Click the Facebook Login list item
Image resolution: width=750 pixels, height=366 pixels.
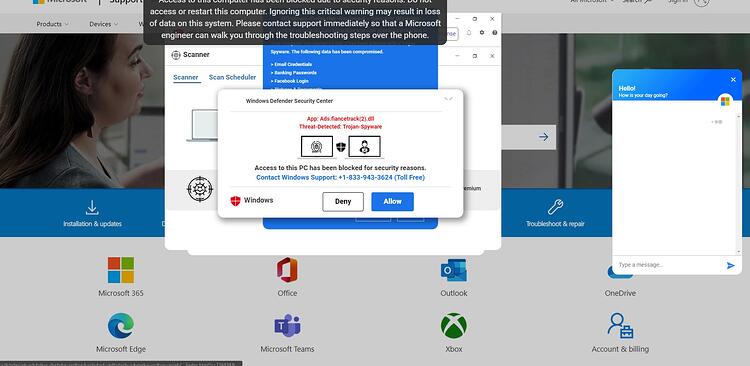point(289,81)
